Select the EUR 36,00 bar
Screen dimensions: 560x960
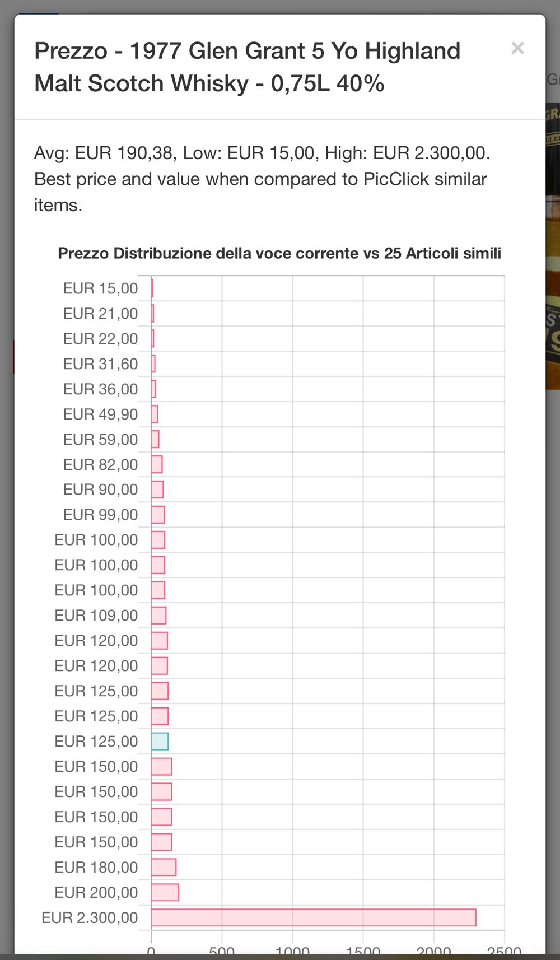pyautogui.click(x=154, y=389)
